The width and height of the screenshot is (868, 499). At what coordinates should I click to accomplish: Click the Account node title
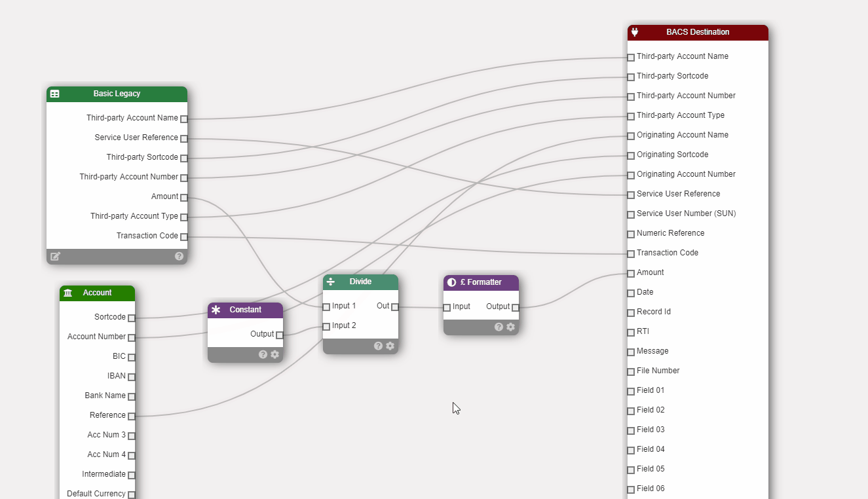[97, 293]
